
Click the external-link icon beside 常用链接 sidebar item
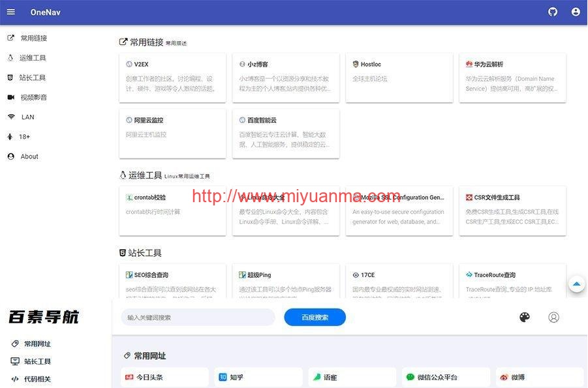[x=11, y=38]
